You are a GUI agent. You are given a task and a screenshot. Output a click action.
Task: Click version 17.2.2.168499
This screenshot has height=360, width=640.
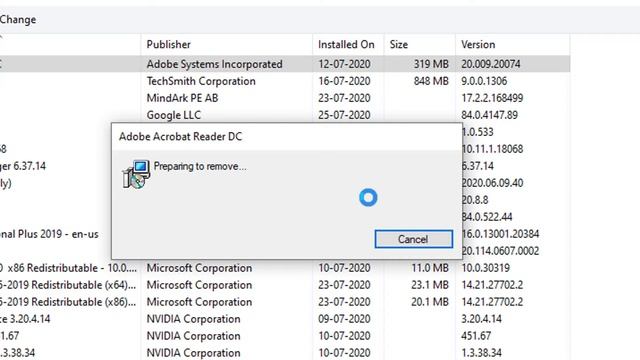[x=492, y=98]
